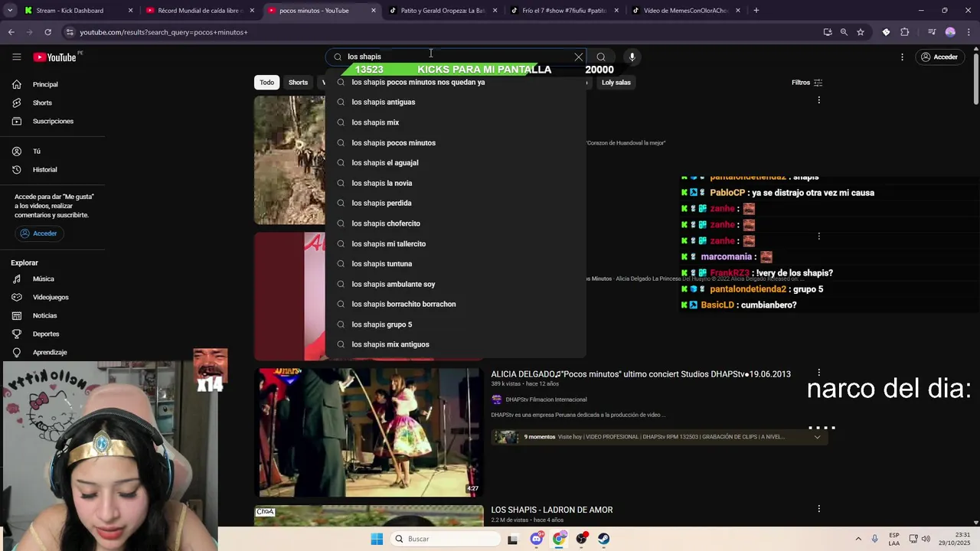The height and width of the screenshot is (551, 980).
Task: Switch to 'Stream - Kick Dashboard' browser tab
Action: click(x=78, y=11)
